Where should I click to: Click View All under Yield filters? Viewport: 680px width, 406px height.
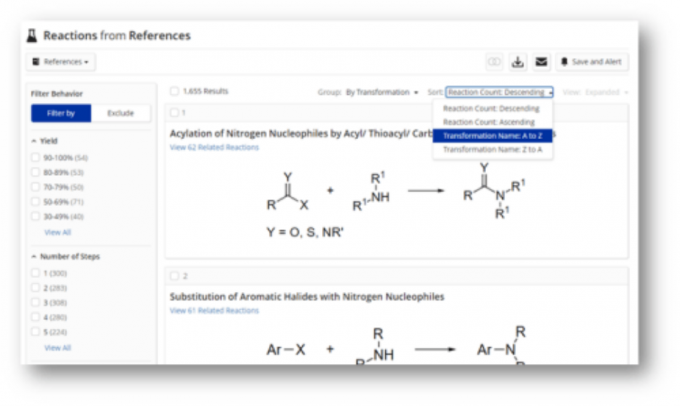point(57,232)
